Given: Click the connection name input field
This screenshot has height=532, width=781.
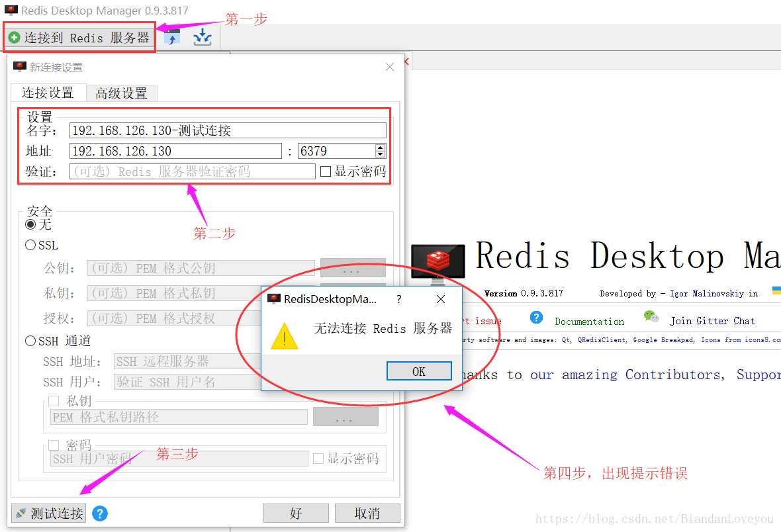Looking at the screenshot, I should coord(228,130).
